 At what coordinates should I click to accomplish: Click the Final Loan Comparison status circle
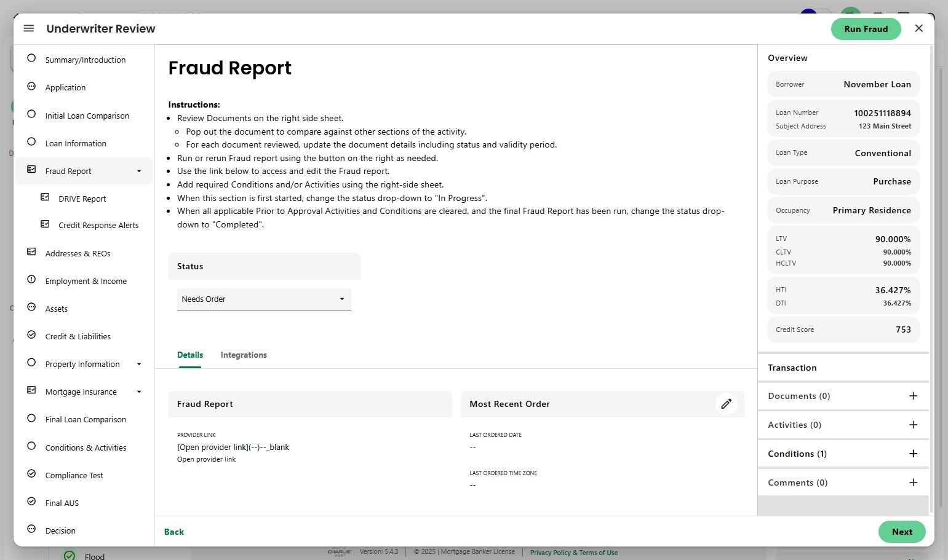(x=31, y=419)
